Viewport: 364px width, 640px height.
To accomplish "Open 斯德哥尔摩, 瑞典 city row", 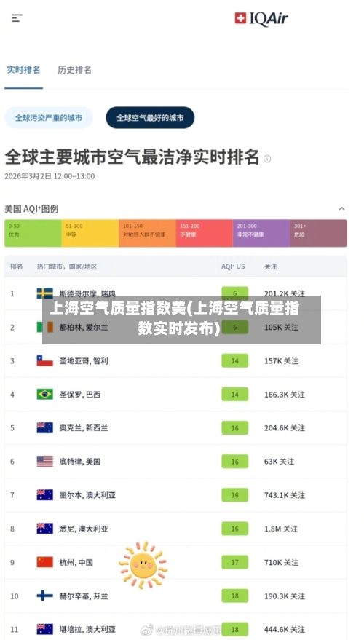I will click(x=175, y=293).
